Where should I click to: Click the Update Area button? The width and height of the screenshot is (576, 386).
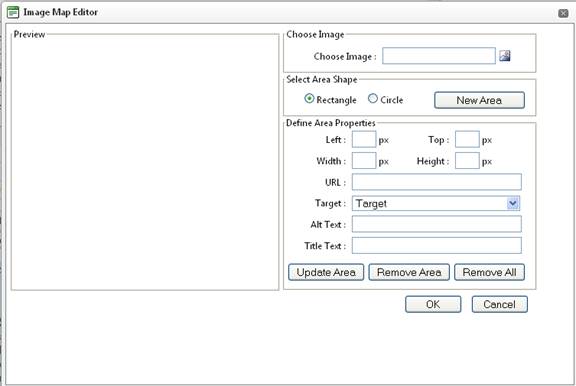pos(326,272)
